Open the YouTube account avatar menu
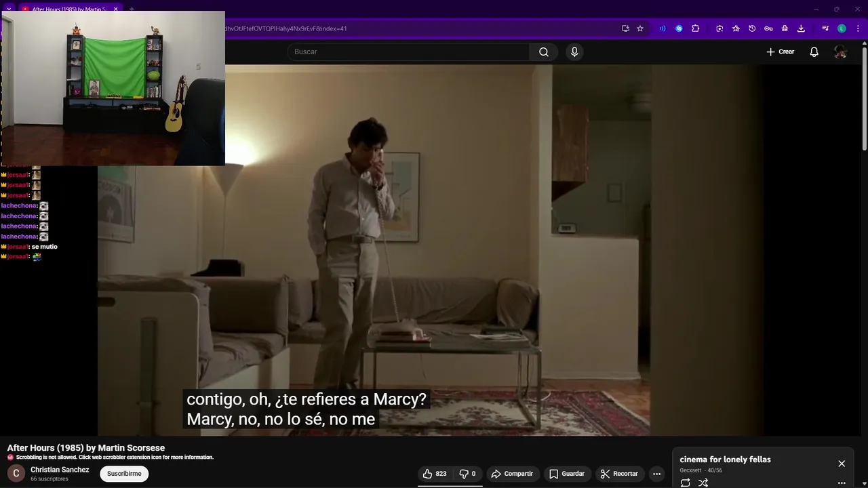 click(840, 52)
